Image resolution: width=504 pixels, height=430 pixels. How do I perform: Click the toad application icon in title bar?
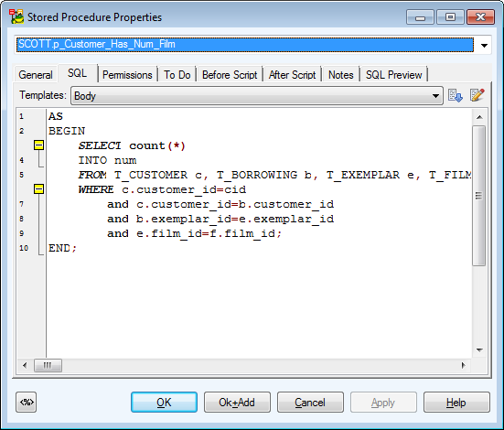point(16,16)
